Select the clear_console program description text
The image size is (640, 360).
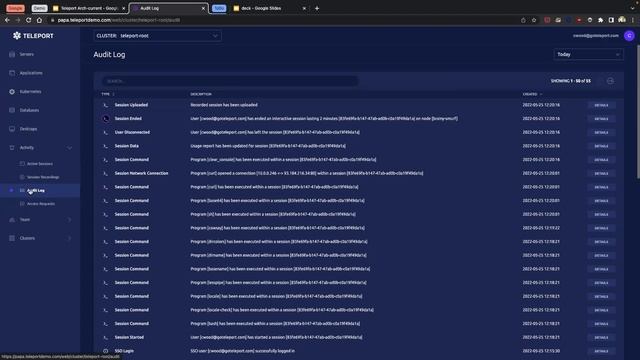283,160
